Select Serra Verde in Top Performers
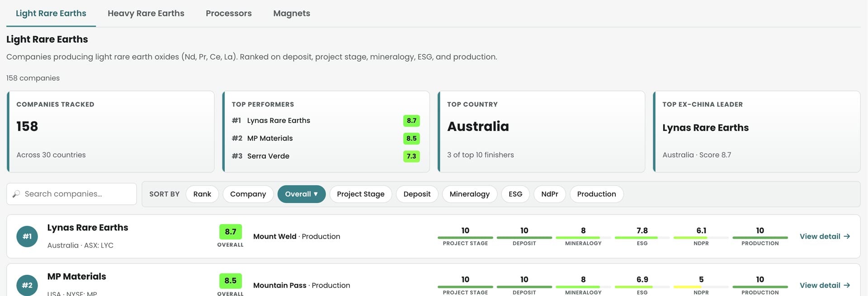The width and height of the screenshot is (868, 296). click(x=268, y=156)
